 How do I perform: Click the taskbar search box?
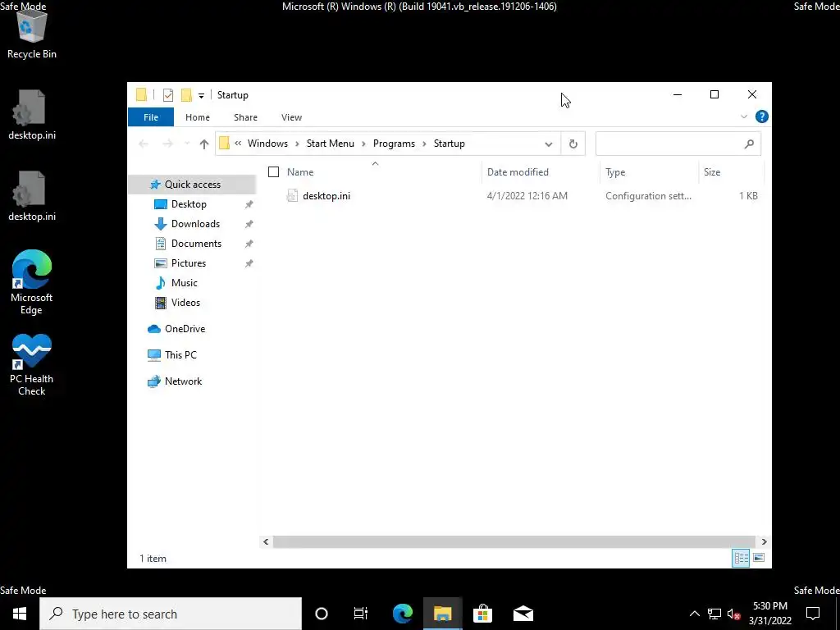(x=171, y=614)
